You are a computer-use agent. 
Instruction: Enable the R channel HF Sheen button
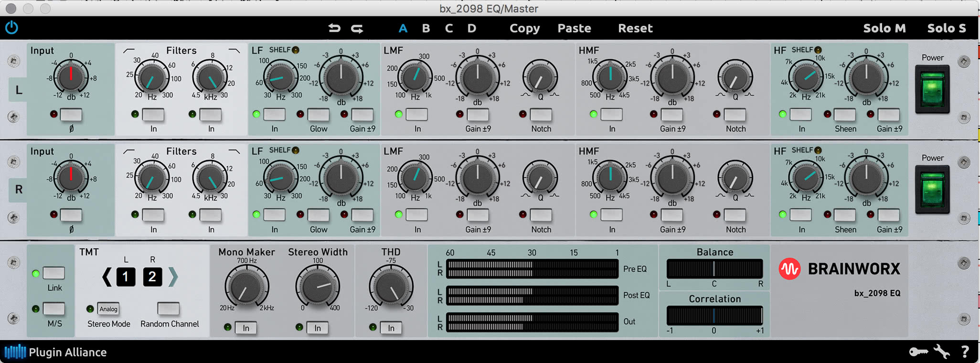pos(845,215)
